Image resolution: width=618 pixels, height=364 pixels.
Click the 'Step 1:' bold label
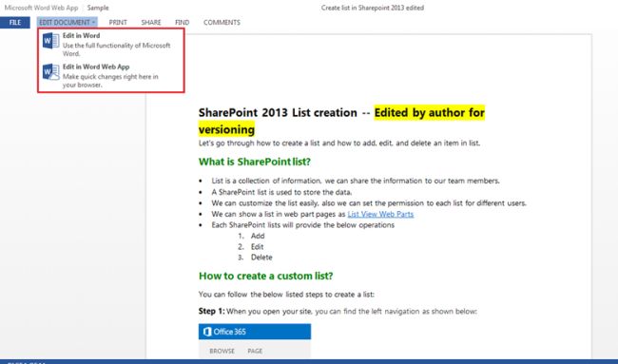click(x=212, y=311)
